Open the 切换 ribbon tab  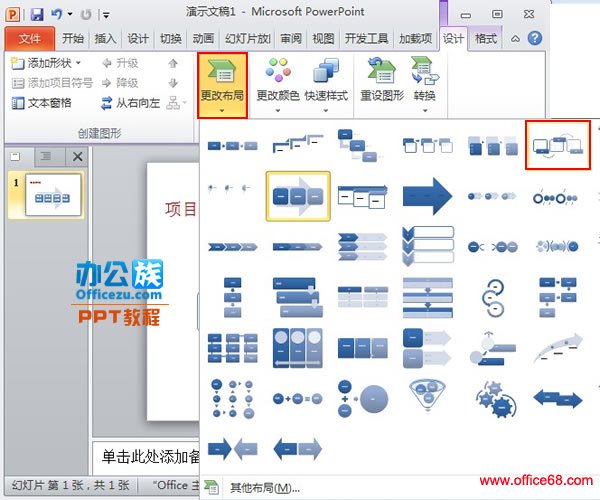coord(171,39)
